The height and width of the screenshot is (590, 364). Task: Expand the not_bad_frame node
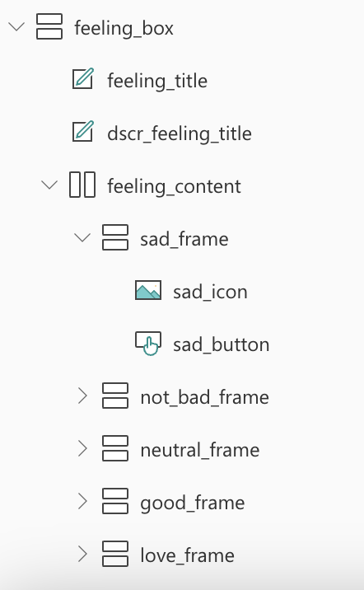click(82, 396)
